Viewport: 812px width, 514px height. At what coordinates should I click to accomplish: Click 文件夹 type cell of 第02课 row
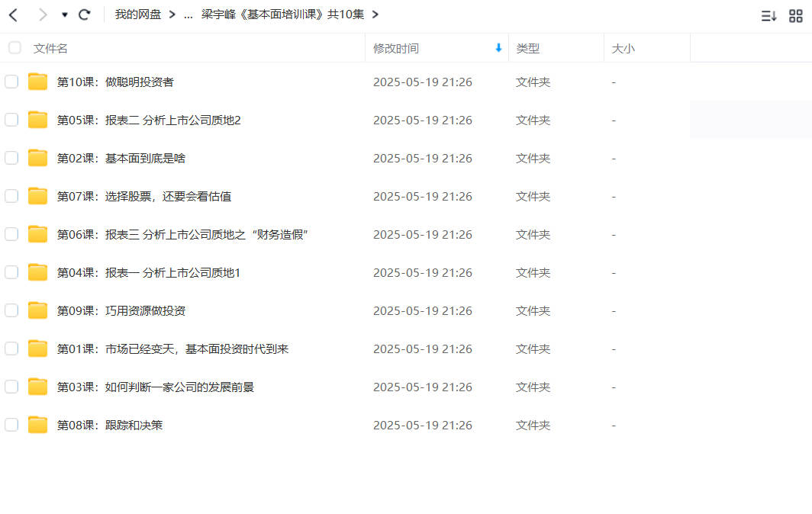point(533,159)
